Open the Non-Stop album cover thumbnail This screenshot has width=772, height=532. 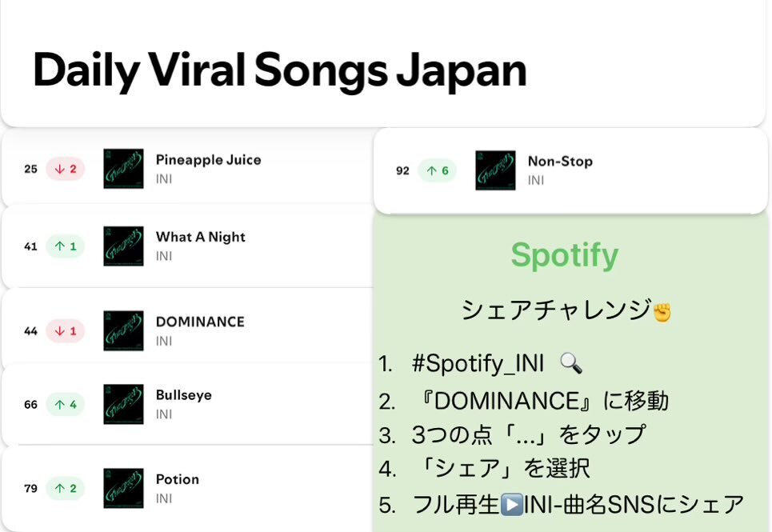point(495,170)
